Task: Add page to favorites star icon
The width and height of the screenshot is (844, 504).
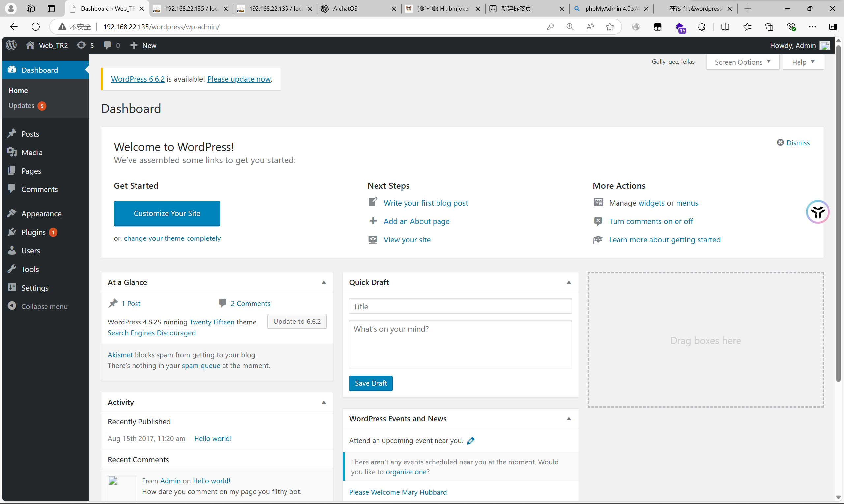Action: 610,26
